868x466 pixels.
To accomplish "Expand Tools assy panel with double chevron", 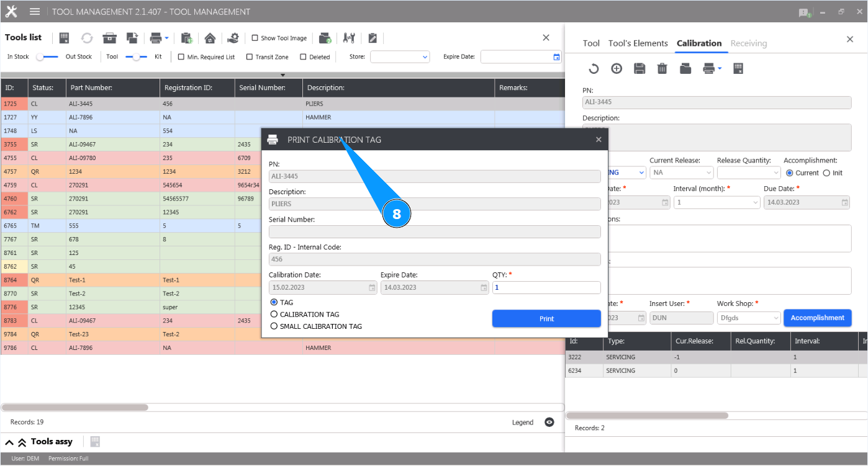I will [x=22, y=442].
